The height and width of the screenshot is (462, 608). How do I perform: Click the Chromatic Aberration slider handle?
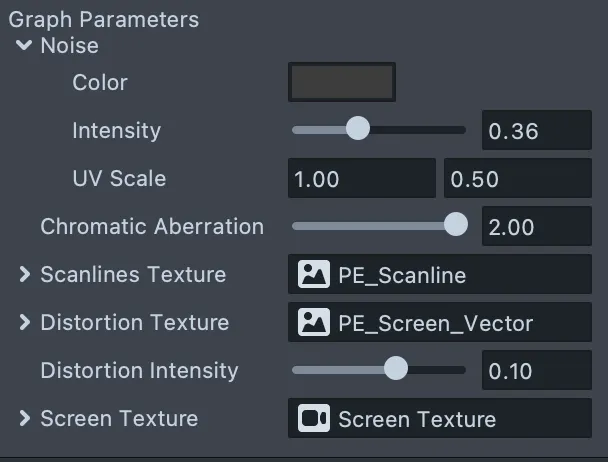(x=456, y=224)
